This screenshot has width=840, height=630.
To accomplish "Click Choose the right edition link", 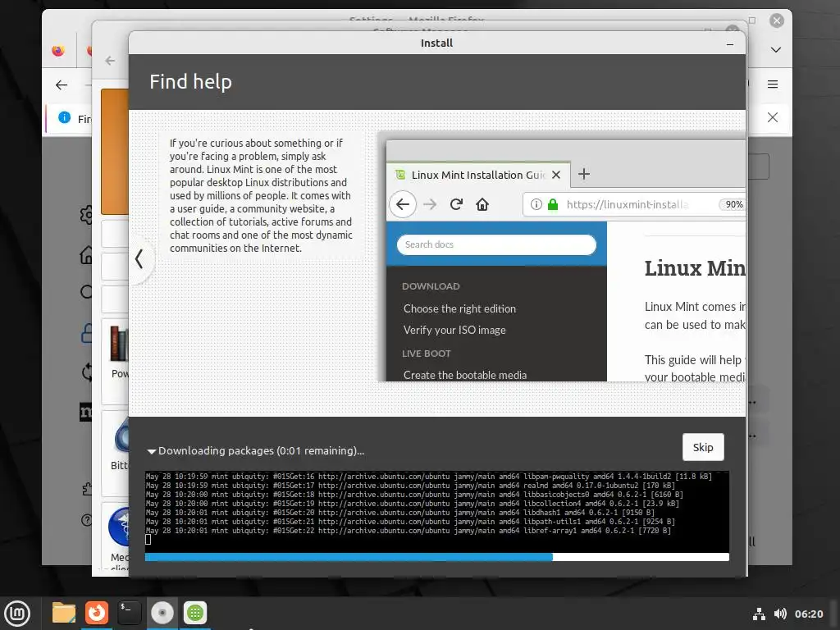I will click(x=459, y=308).
